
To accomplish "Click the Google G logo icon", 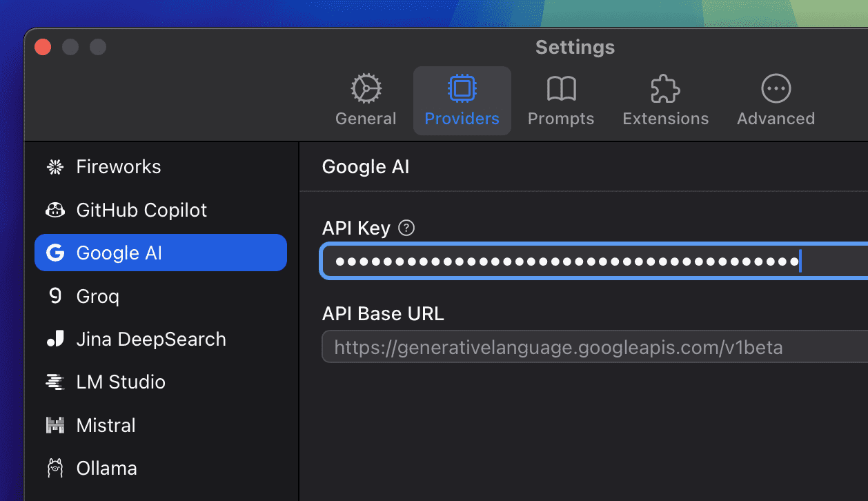I will click(x=55, y=253).
